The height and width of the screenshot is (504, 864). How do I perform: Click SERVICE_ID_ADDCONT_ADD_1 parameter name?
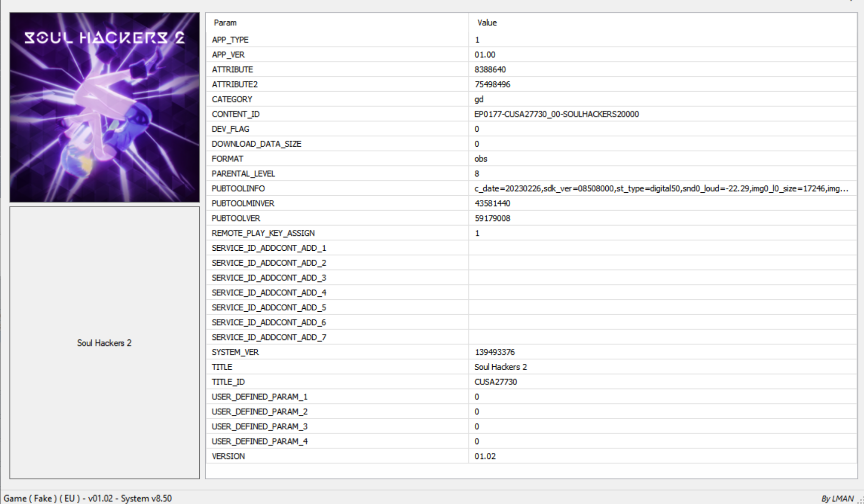coord(269,248)
